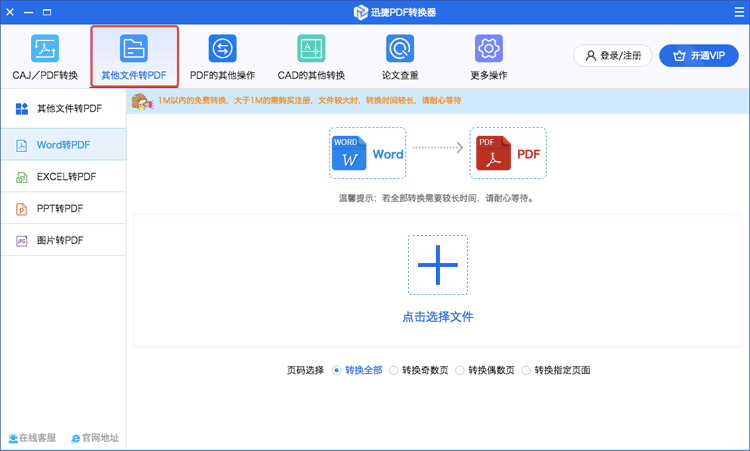Click the red PDF file icon graphic

tap(493, 153)
